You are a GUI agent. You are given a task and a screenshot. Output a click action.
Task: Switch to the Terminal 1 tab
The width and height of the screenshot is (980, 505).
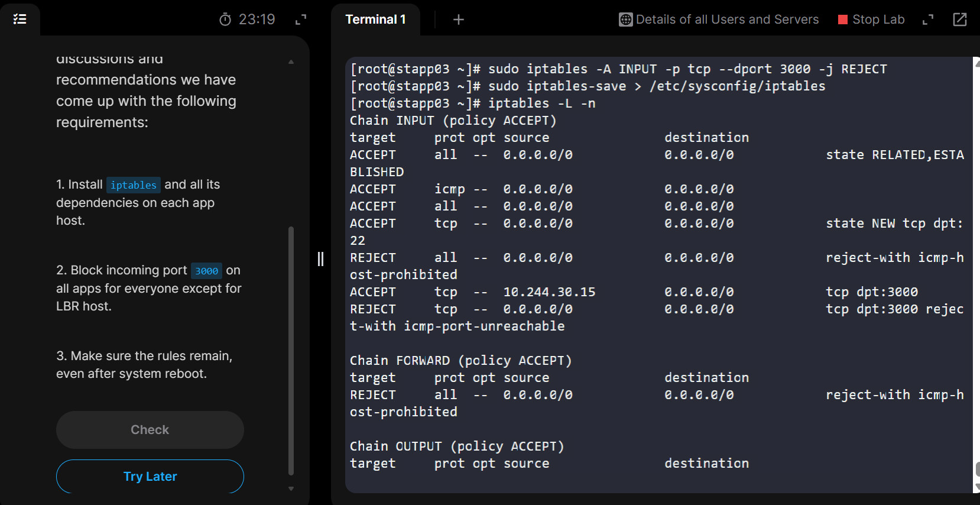[375, 20]
